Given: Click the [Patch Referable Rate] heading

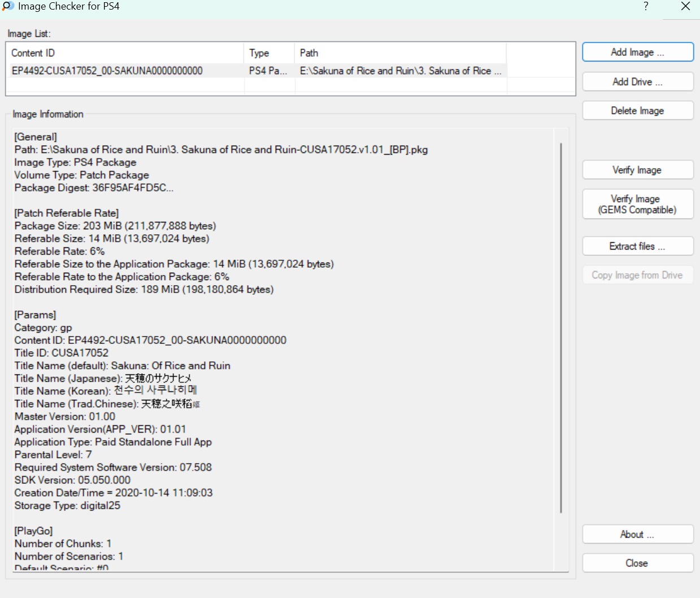Looking at the screenshot, I should [67, 213].
